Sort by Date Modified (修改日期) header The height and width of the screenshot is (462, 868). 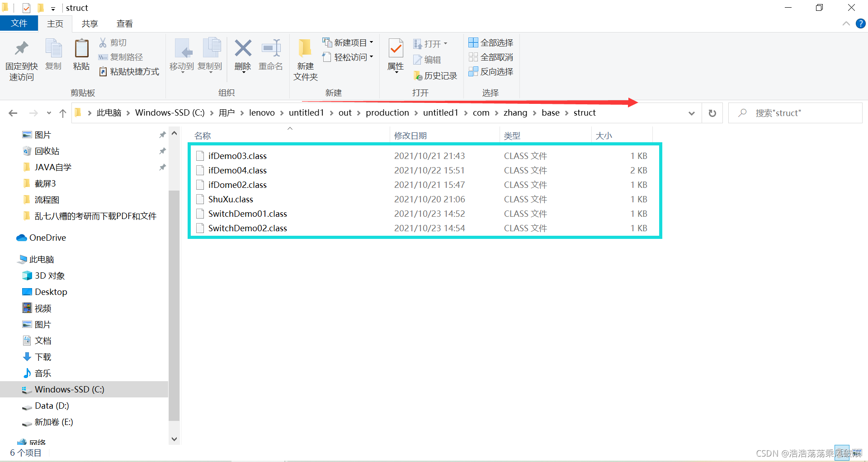(445, 135)
